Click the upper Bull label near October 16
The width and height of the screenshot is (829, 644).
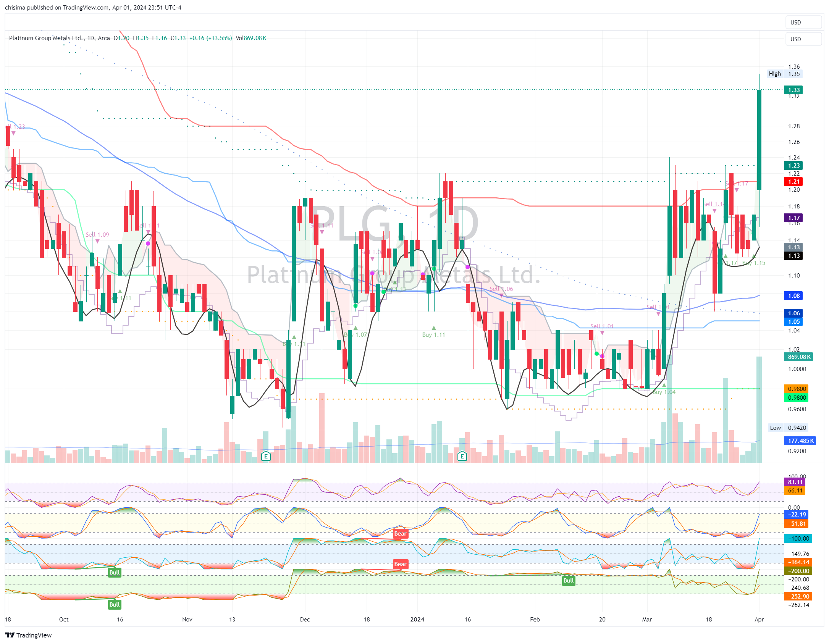point(115,572)
